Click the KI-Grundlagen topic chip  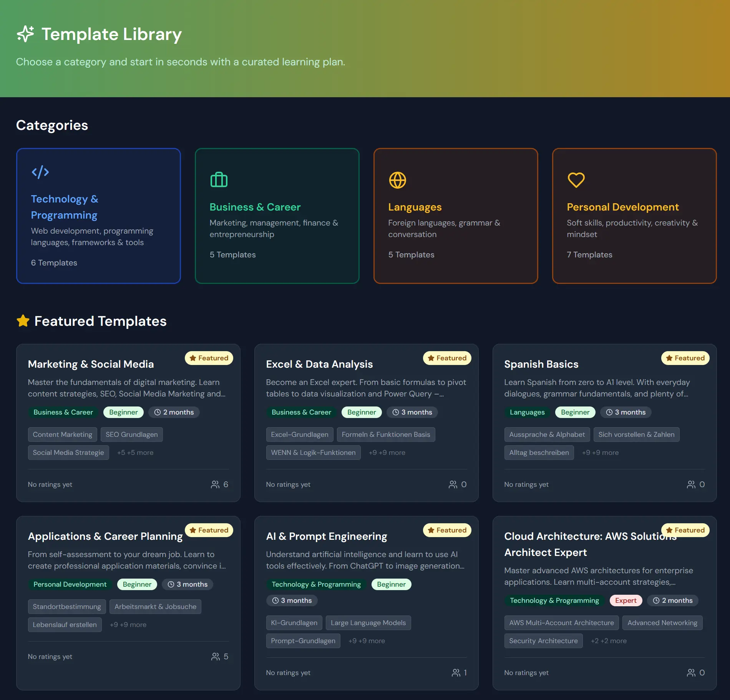(294, 623)
